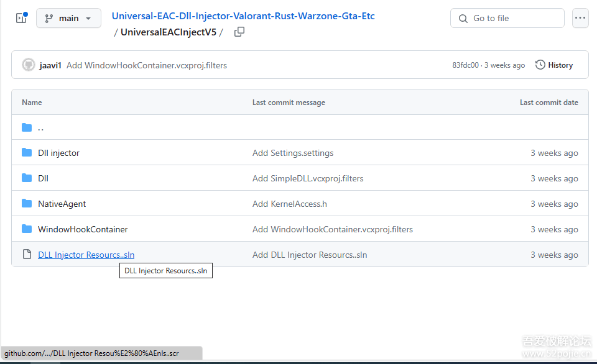Click the Go to file search field
Image resolution: width=597 pixels, height=364 pixels.
507,18
